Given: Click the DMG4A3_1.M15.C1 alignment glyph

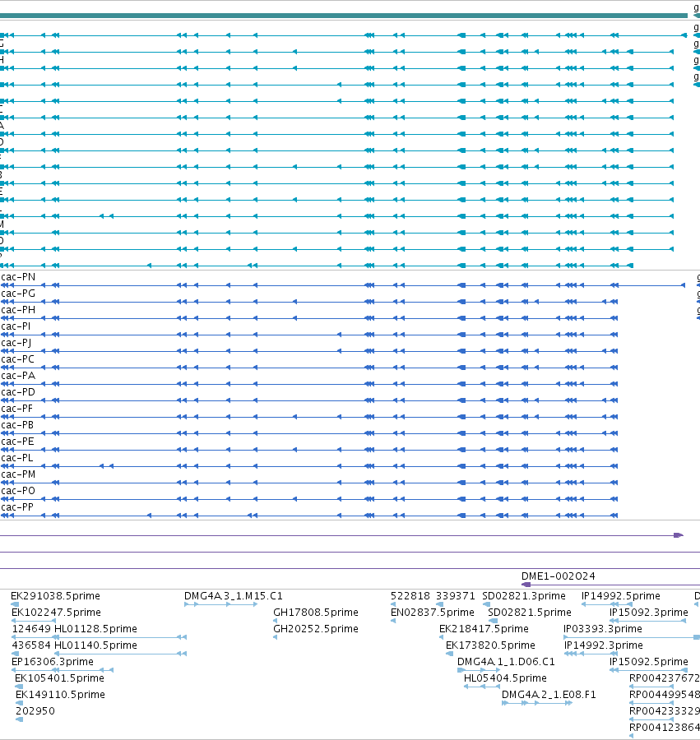Looking at the screenshot, I should pos(220,604).
